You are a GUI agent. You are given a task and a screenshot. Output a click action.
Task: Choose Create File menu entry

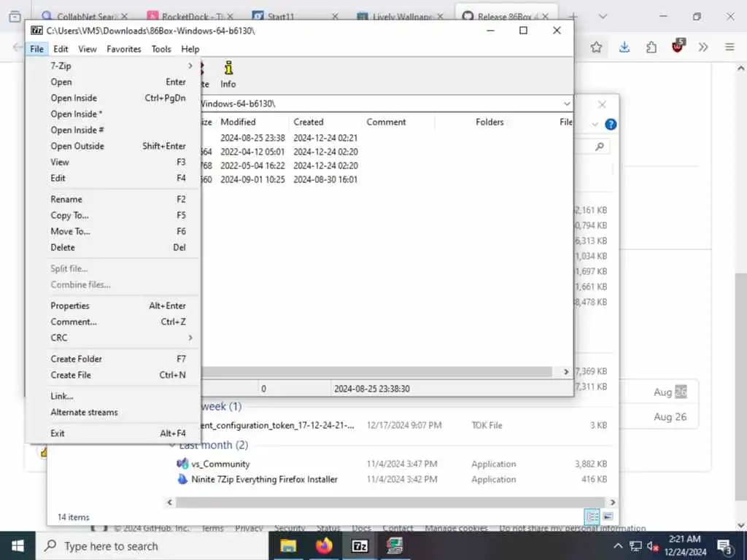coord(115,376)
